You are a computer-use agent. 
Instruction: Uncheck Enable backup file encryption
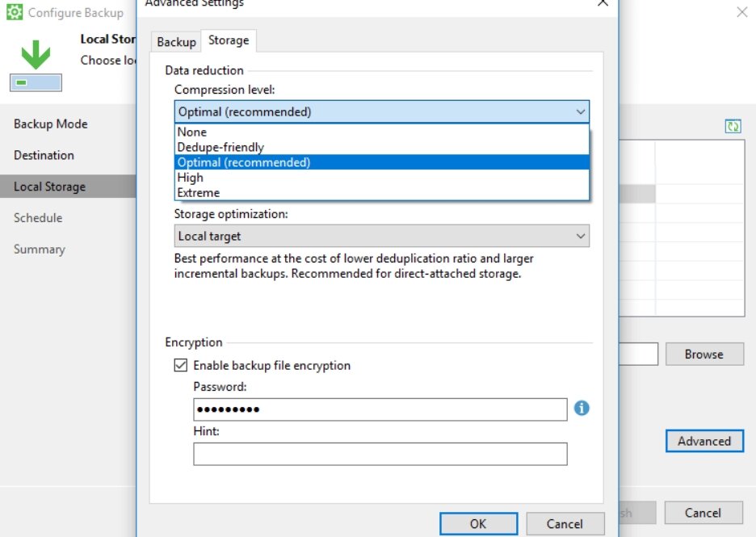coord(181,365)
